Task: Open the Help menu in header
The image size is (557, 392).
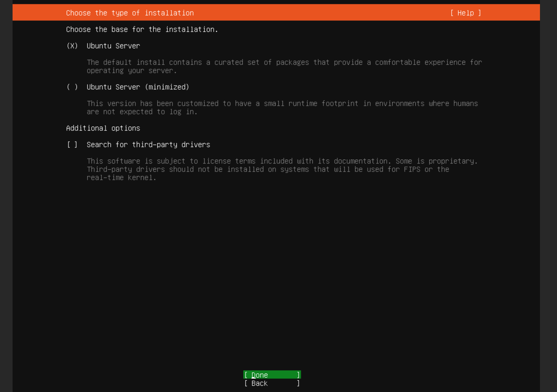Action: pyautogui.click(x=465, y=13)
